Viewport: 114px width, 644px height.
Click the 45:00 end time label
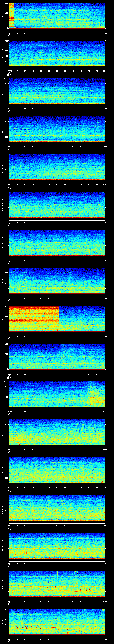[x=105, y=601]
